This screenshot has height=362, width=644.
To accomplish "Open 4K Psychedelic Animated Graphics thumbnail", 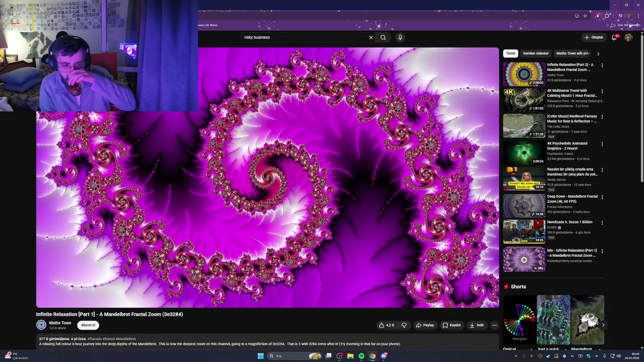I will point(524,152).
